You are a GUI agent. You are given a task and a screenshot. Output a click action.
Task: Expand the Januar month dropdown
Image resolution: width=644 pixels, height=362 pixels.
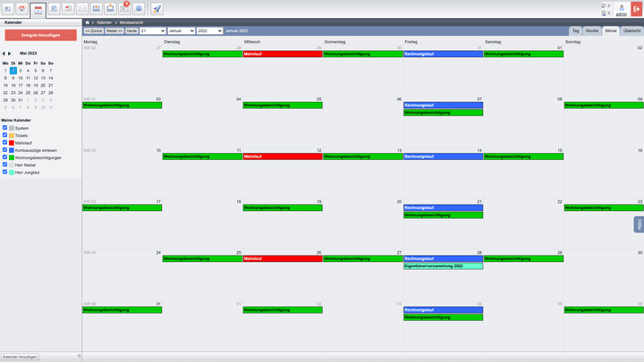tap(181, 30)
